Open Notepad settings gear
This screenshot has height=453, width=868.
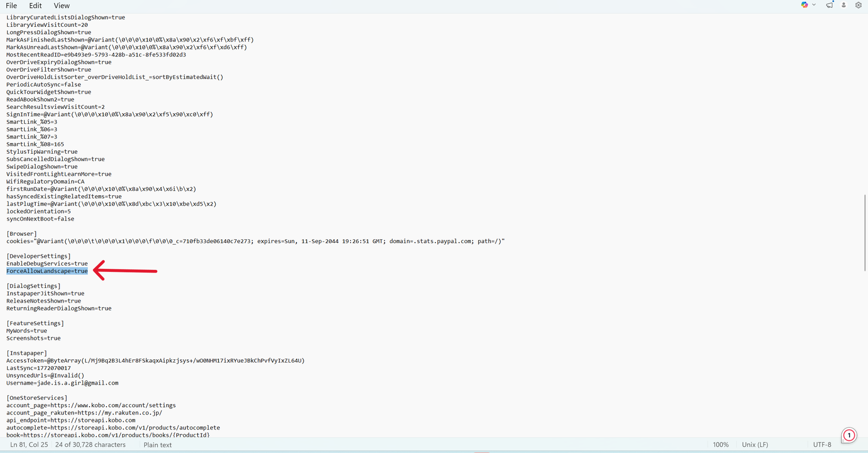(859, 5)
